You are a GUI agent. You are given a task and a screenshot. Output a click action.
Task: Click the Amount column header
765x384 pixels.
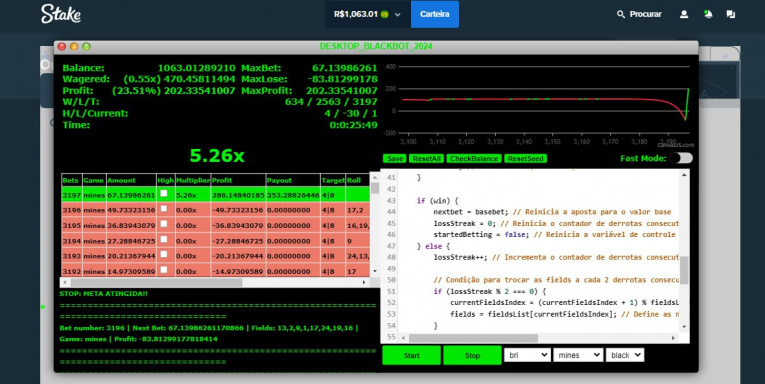click(x=131, y=180)
